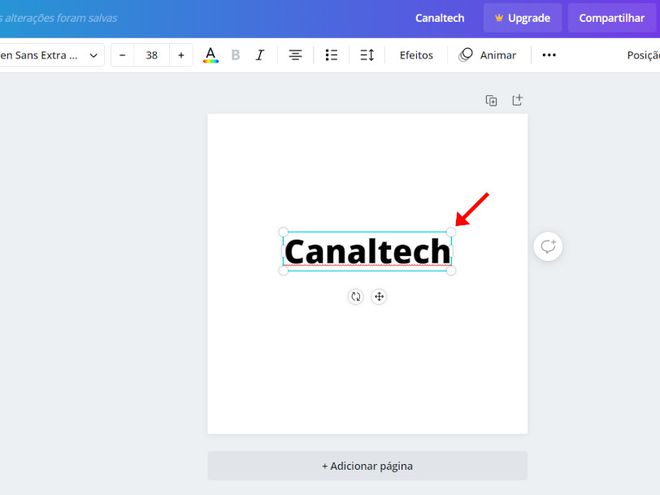Open the Posição position menu
This screenshot has width=660, height=495.
643,55
